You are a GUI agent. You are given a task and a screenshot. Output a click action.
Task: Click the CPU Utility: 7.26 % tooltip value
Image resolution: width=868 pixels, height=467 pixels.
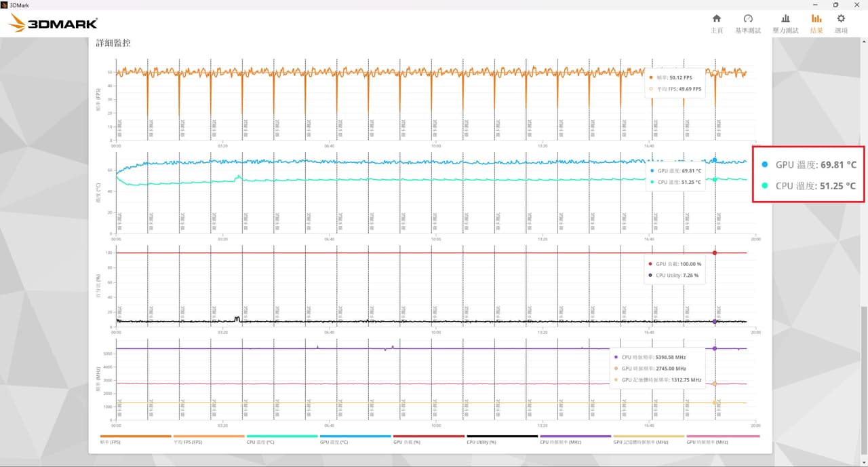[x=677, y=276]
